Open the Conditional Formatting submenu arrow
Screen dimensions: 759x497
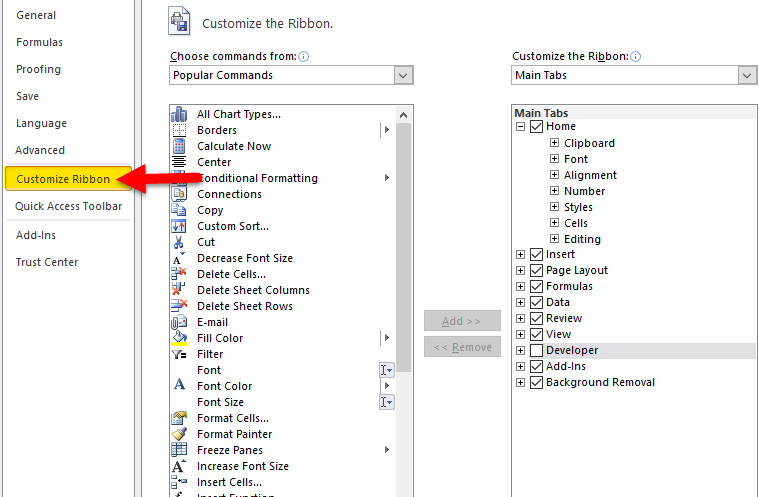coord(387,178)
